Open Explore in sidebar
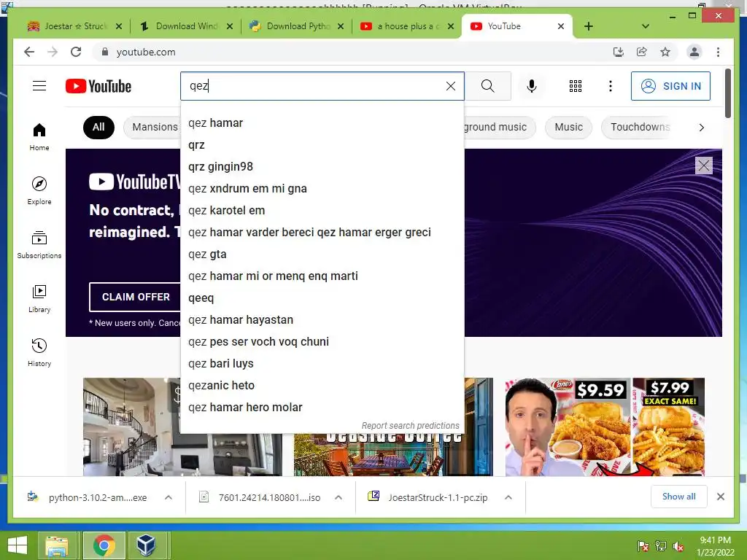 pyautogui.click(x=39, y=191)
